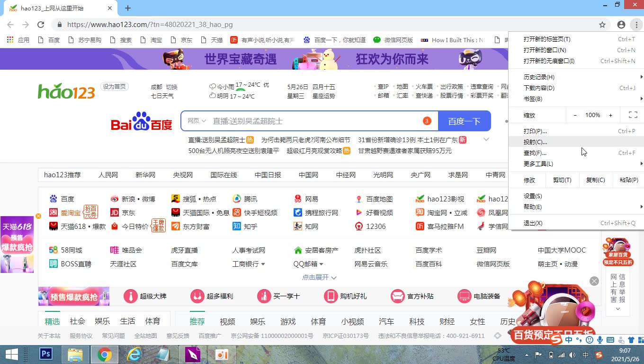Expand the QQ邮箱 dropdown arrow
Screen dimensions: 644x364
[321, 264]
